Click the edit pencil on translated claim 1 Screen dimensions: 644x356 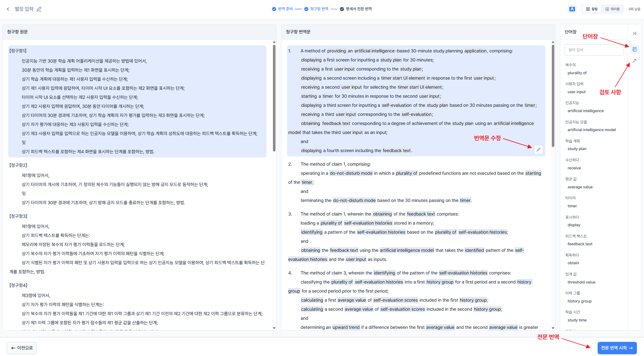tap(538, 150)
